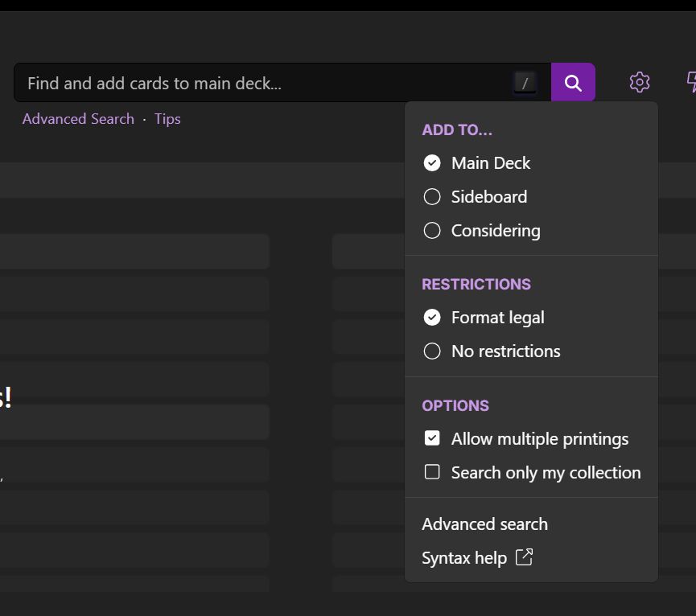Click the RESTRICTIONS section heading
This screenshot has height=616, width=696.
click(x=476, y=284)
